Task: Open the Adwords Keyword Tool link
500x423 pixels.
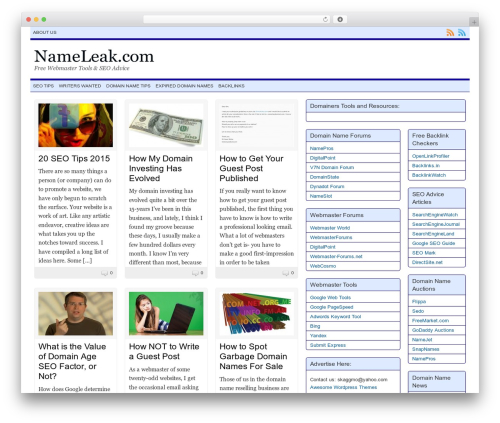Action: pos(335,317)
